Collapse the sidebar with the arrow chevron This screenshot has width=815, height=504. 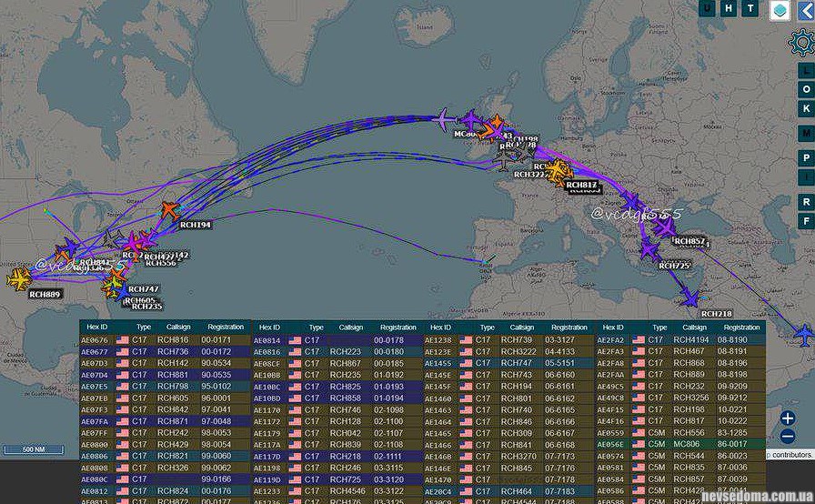tap(804, 10)
